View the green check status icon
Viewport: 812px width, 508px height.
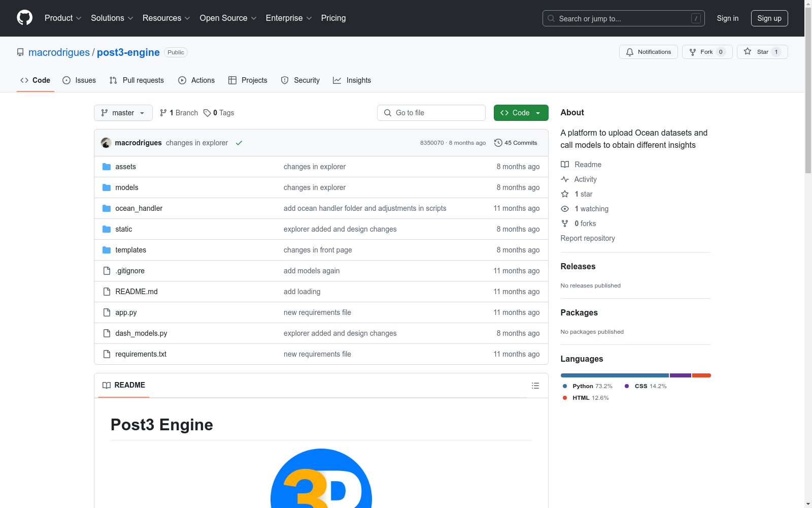click(239, 143)
